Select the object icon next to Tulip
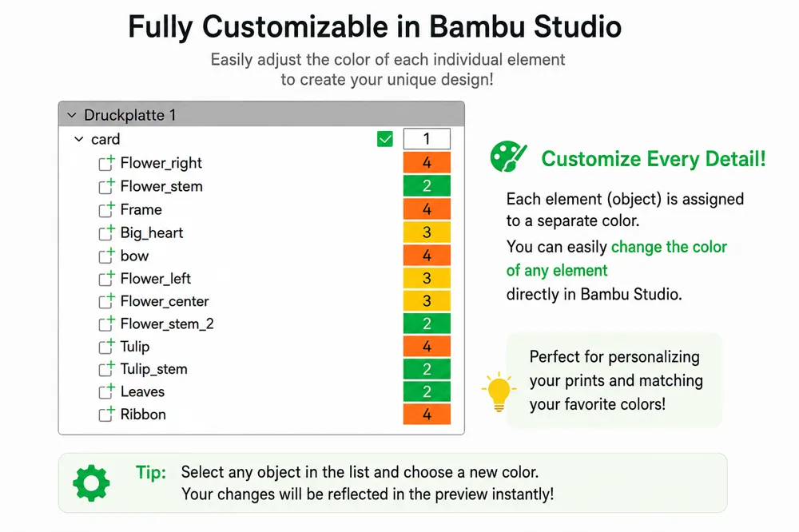This screenshot has width=799, height=532. point(106,346)
